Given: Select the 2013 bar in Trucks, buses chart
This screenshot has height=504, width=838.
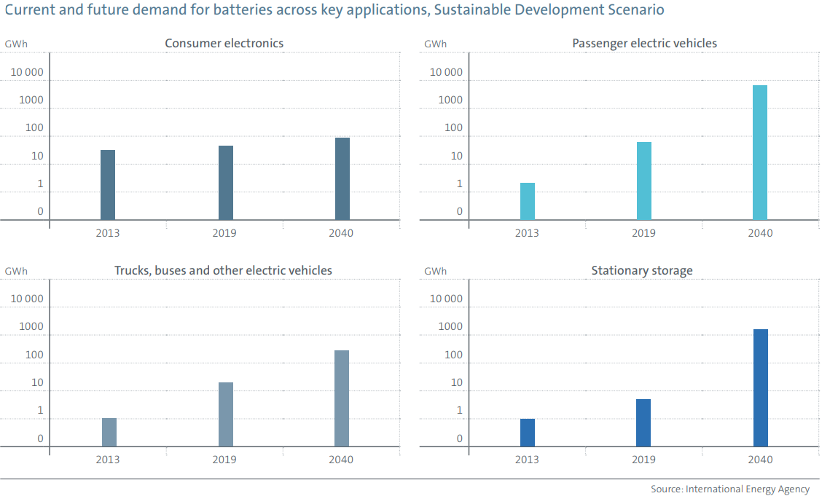Looking at the screenshot, I should (x=109, y=433).
